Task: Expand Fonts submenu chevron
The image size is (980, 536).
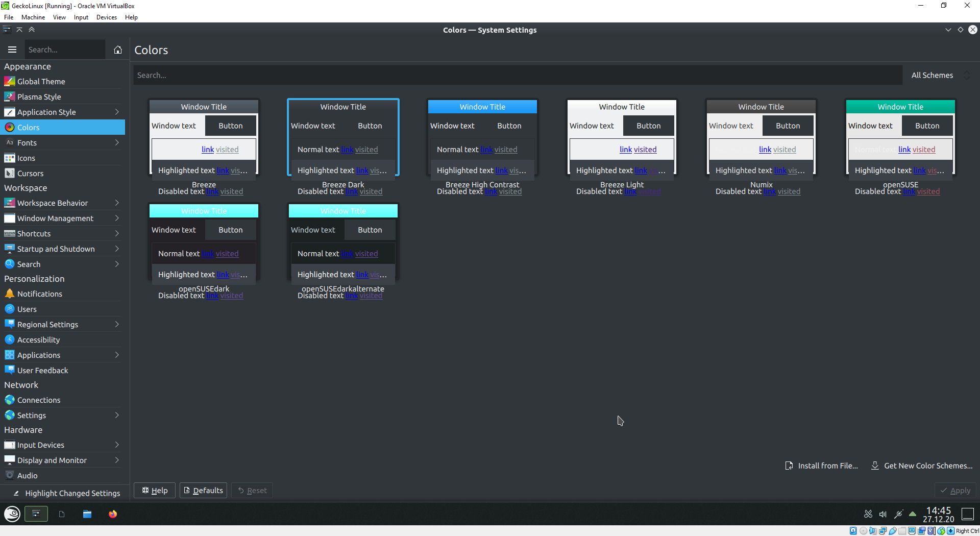Action: click(117, 143)
